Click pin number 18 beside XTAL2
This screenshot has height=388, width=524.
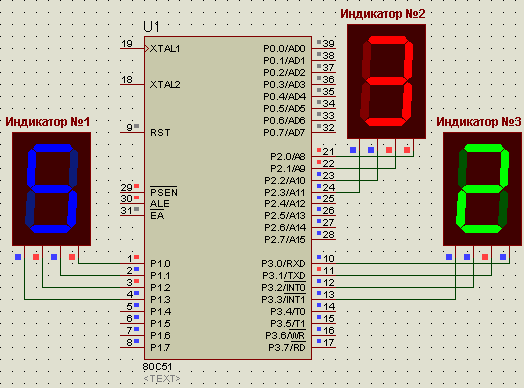pyautogui.click(x=127, y=80)
